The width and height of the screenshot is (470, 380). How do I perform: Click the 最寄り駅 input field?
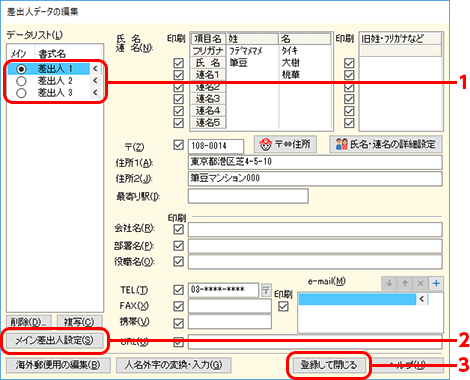click(x=248, y=196)
